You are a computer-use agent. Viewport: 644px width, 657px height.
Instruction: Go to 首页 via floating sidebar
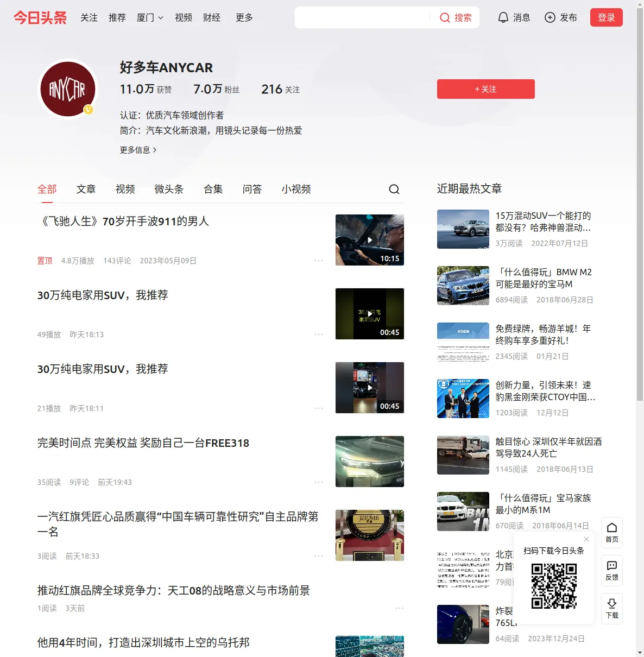coord(612,533)
